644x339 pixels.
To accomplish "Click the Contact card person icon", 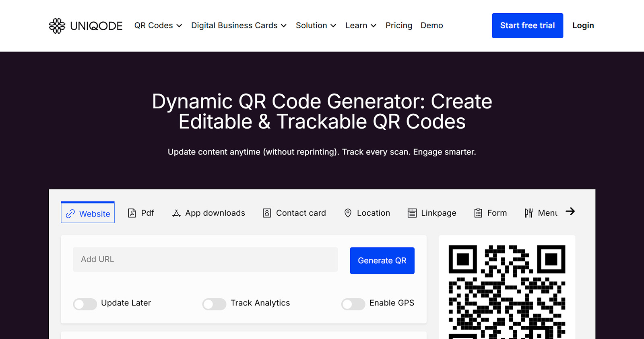I will (x=266, y=213).
